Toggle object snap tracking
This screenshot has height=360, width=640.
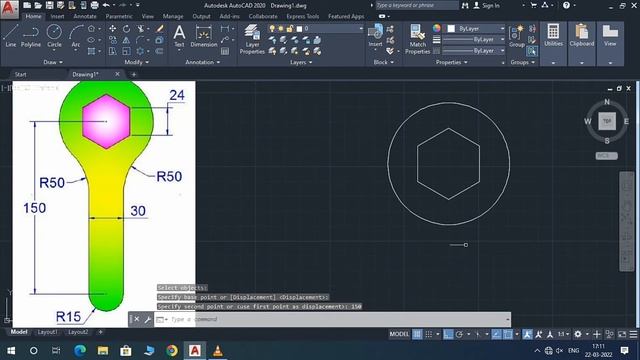496,334
